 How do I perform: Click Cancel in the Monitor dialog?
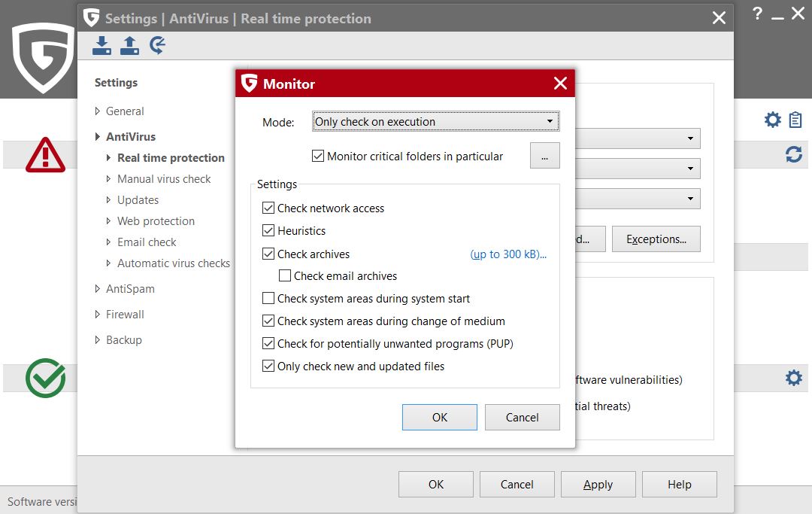coord(522,418)
